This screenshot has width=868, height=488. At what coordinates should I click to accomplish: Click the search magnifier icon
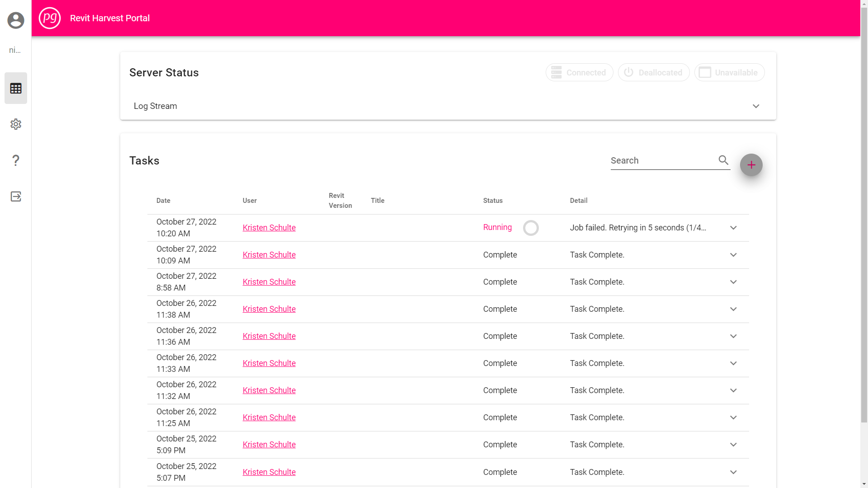click(x=723, y=160)
